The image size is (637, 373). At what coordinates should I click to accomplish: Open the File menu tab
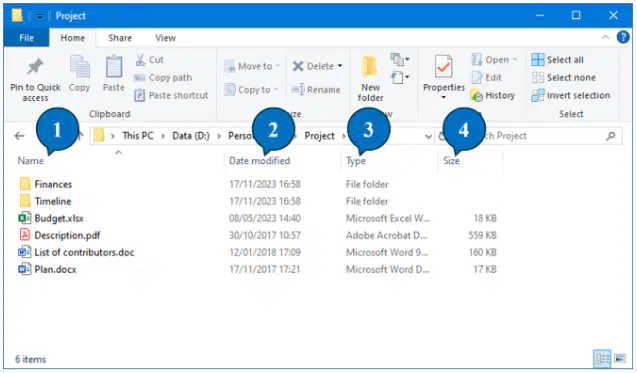point(26,38)
